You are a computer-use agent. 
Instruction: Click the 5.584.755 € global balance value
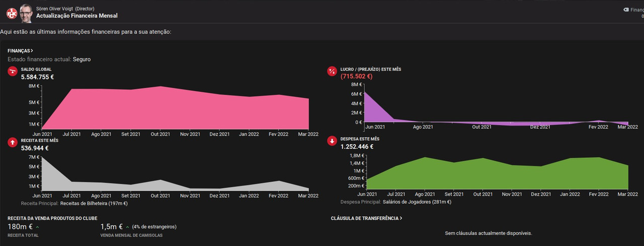tap(37, 77)
